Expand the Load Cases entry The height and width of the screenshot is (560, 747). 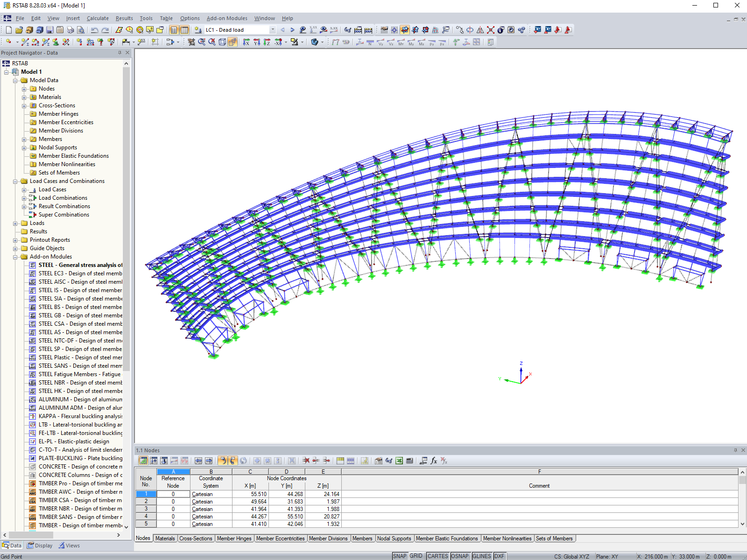pyautogui.click(x=24, y=189)
